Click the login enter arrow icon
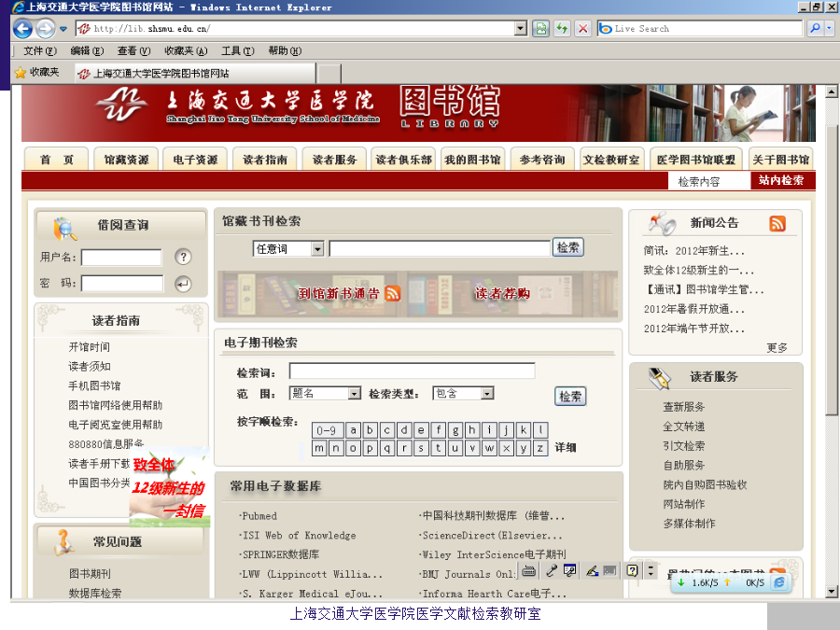 pos(183,284)
